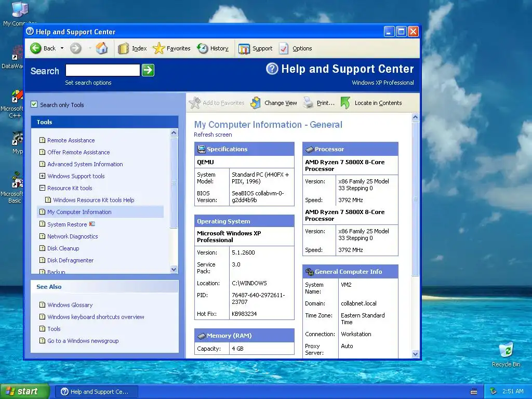This screenshot has height=399, width=532.
Task: Open the History clock icon
Action: [203, 48]
